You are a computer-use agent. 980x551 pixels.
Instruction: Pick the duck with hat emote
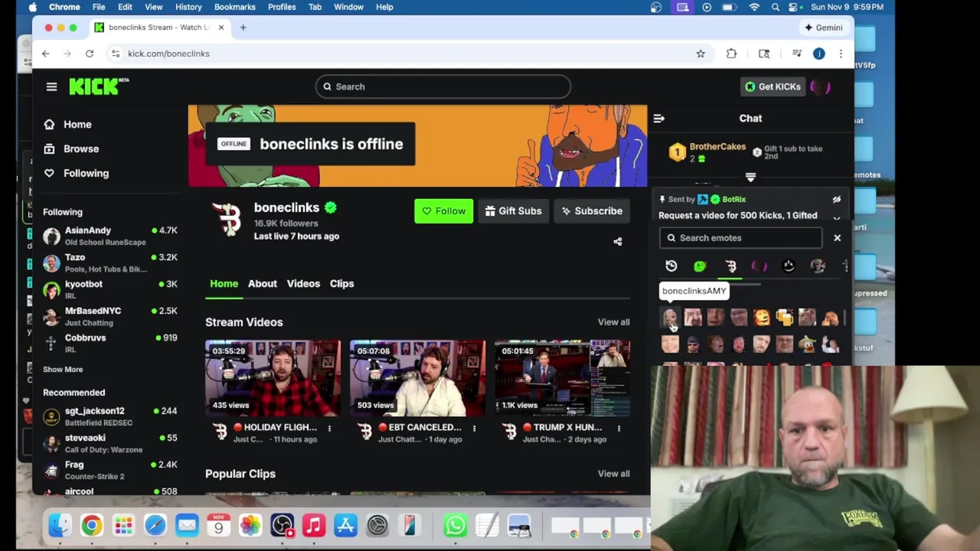807,344
